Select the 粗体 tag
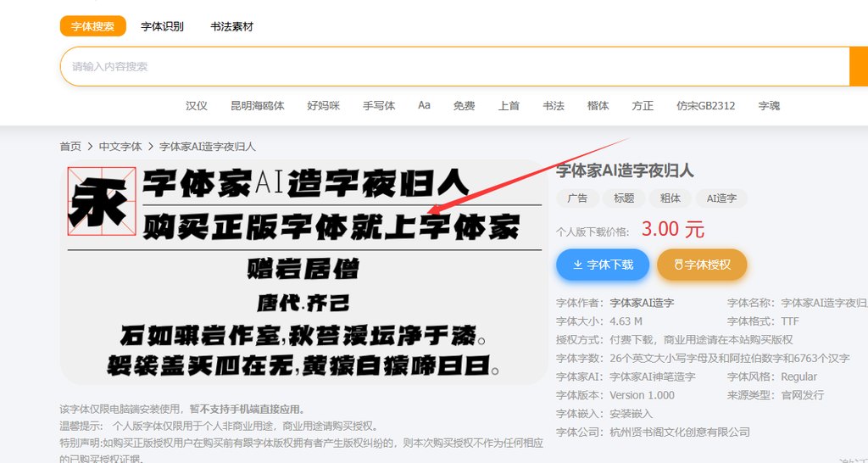 [x=670, y=198]
